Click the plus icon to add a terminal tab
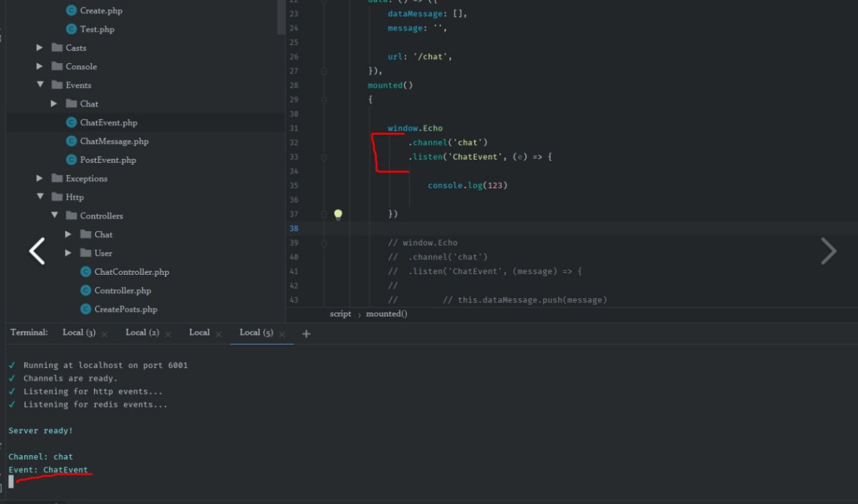Screen dimensions: 858x504 tap(306, 334)
